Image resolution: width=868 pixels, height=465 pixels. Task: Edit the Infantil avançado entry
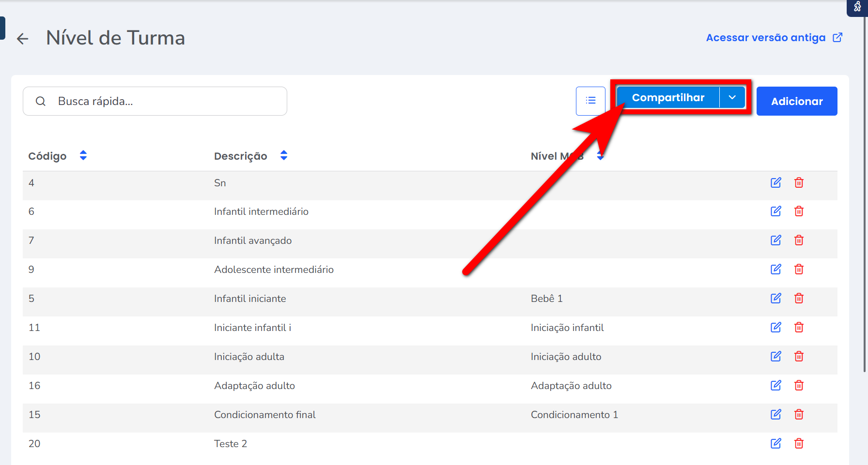(x=775, y=240)
